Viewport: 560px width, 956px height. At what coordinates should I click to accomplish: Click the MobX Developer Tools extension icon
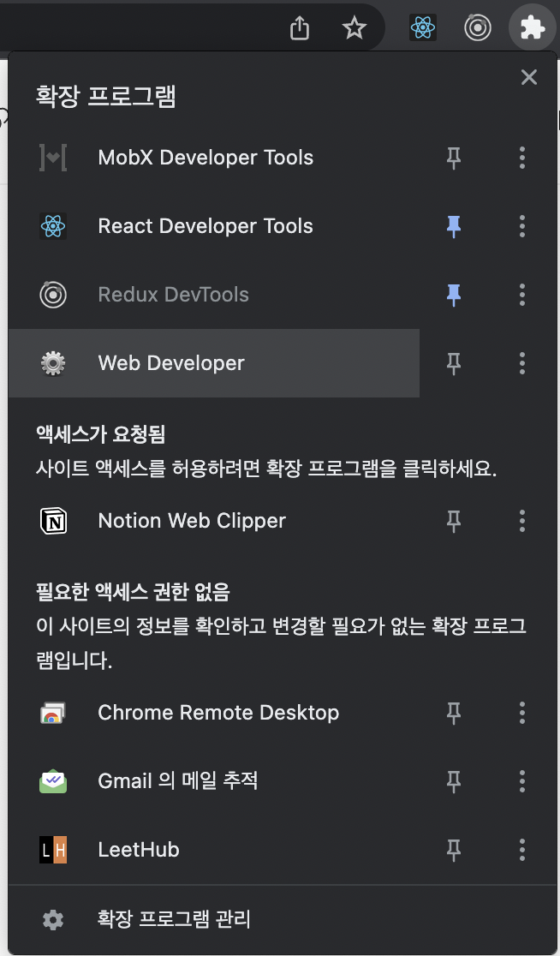[53, 158]
